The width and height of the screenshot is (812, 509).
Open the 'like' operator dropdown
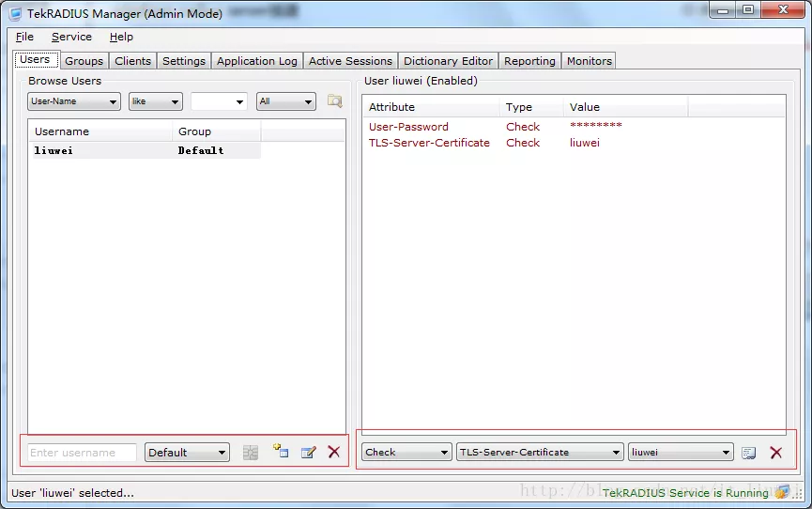pyautogui.click(x=155, y=101)
